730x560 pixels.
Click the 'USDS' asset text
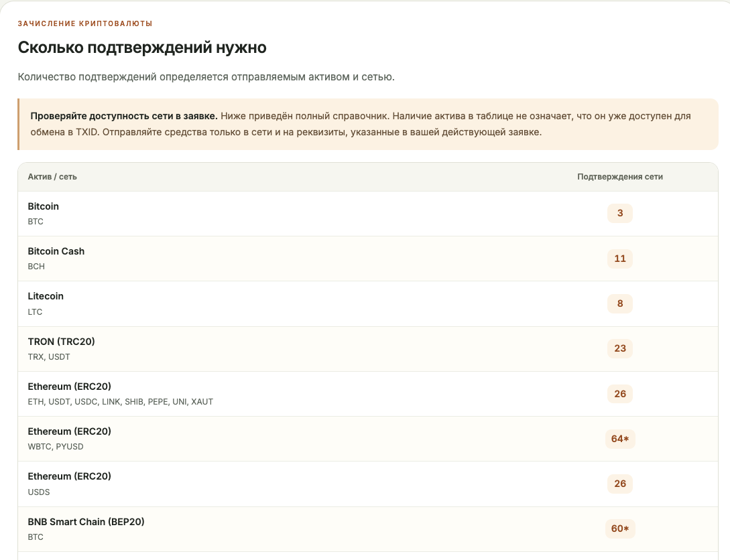[x=39, y=492]
